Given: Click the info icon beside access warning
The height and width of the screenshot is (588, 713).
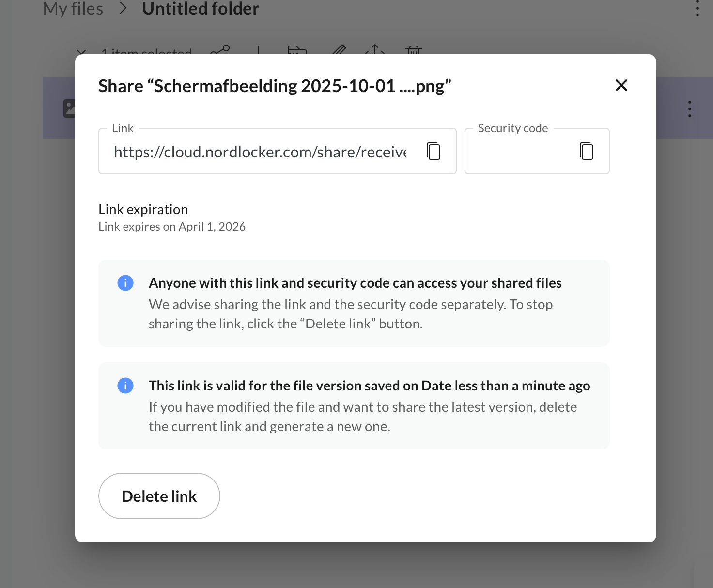Looking at the screenshot, I should pyautogui.click(x=125, y=282).
